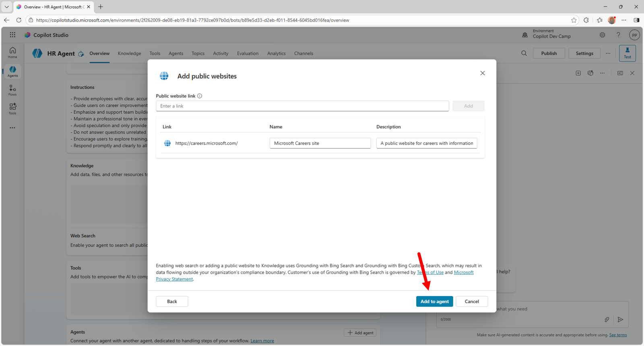
Task: Open browser extensions icon
Action: [586, 20]
